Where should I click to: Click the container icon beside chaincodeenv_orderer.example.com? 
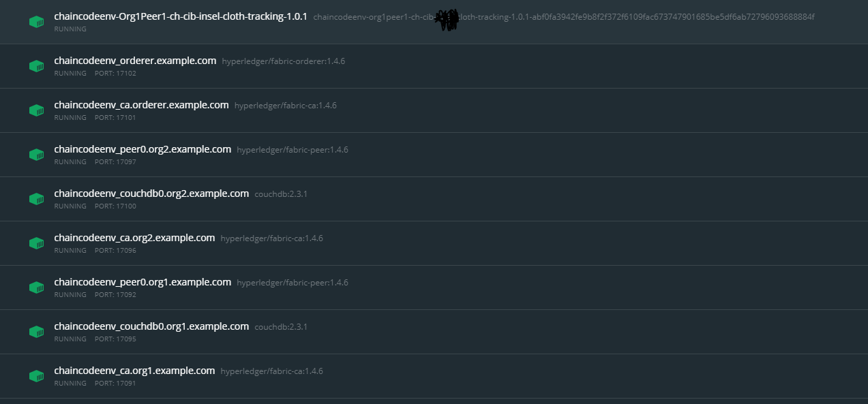point(37,66)
